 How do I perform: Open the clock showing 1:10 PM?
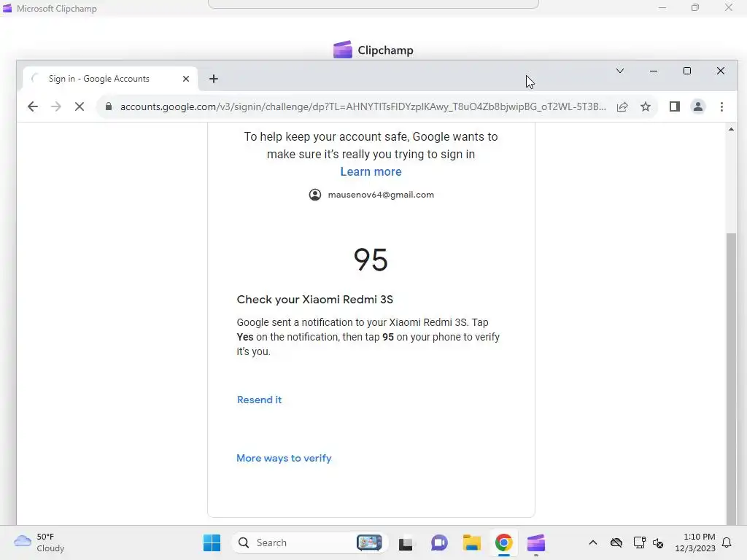695,542
